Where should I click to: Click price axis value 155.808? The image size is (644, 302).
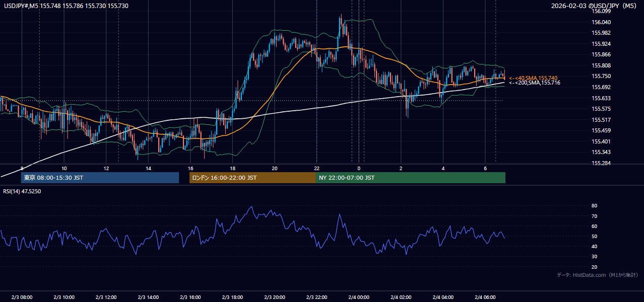(601, 65)
